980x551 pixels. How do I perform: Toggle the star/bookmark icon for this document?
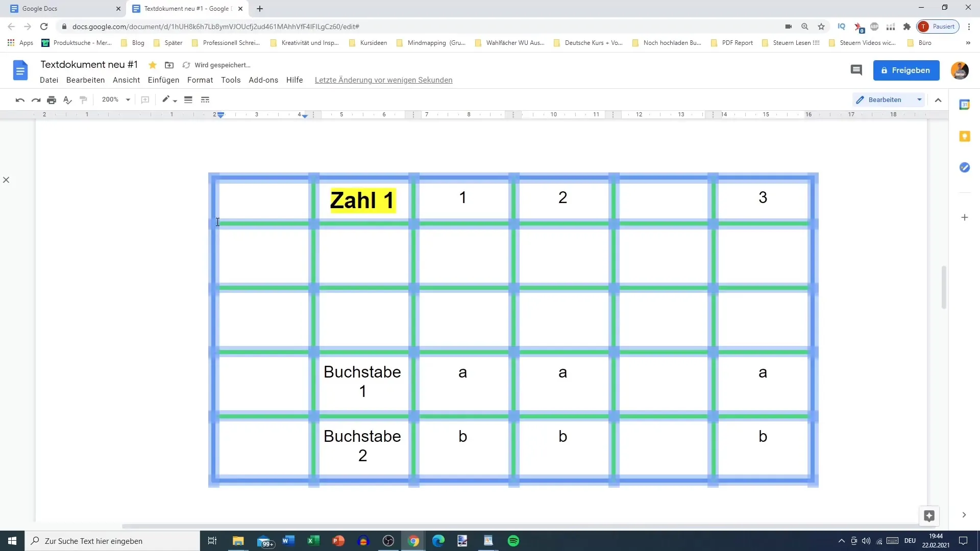coord(152,65)
